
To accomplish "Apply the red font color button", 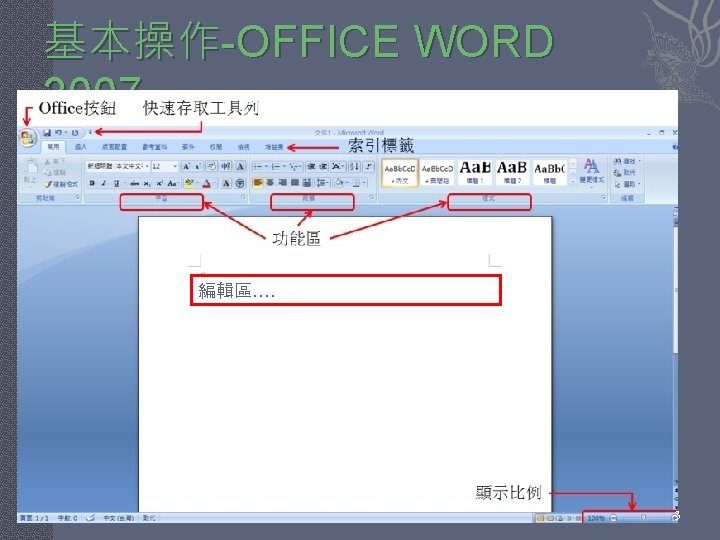I will 207,183.
